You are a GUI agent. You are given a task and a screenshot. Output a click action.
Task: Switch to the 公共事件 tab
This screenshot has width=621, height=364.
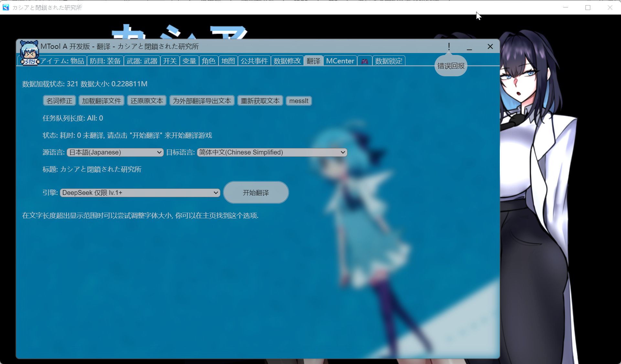[254, 61]
